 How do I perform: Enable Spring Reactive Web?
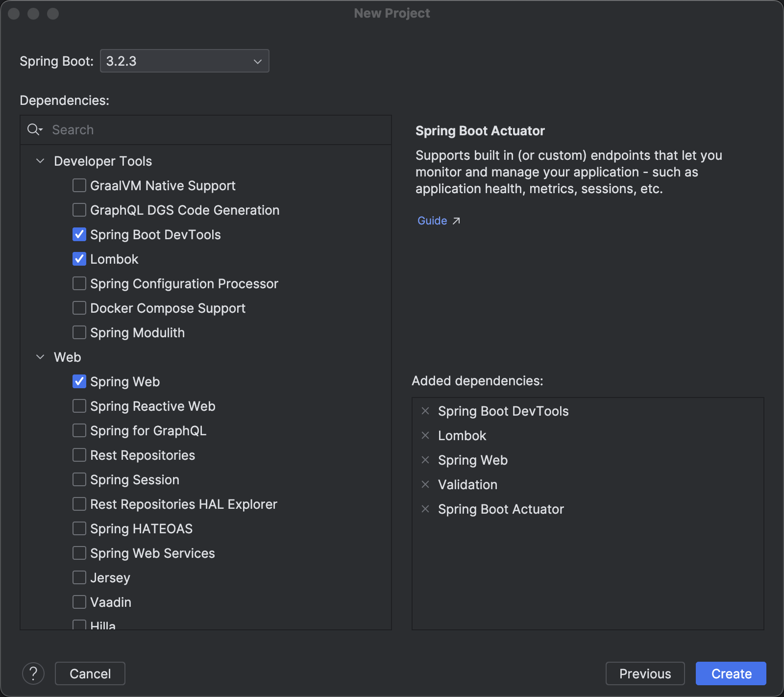tap(79, 406)
